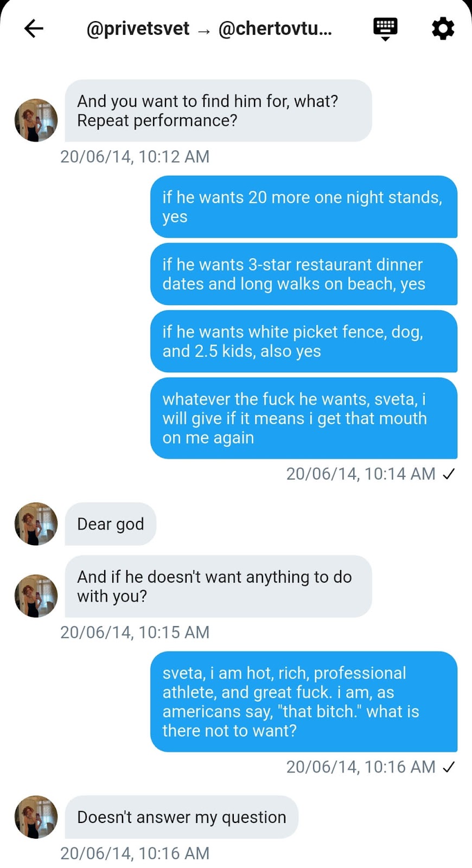Open the avatar beside 'Repeat performance?' message
This screenshot has height=868, width=472.
(x=36, y=120)
